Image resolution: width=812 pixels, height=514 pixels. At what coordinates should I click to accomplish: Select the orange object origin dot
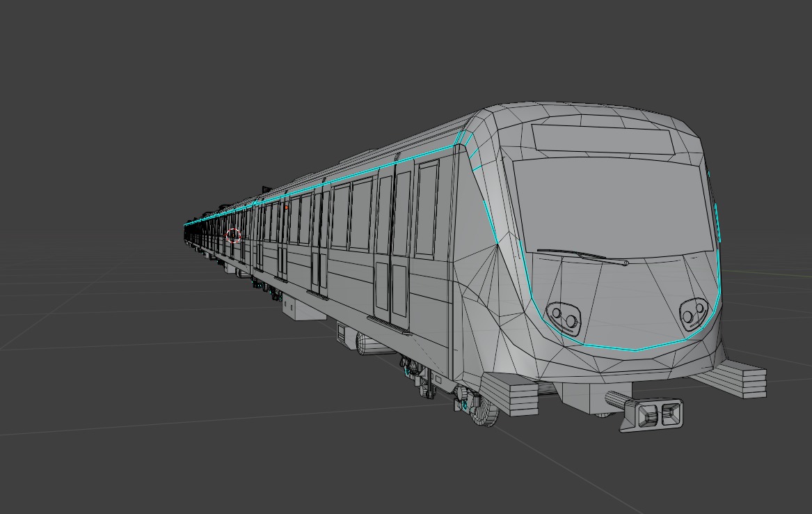tap(286, 208)
